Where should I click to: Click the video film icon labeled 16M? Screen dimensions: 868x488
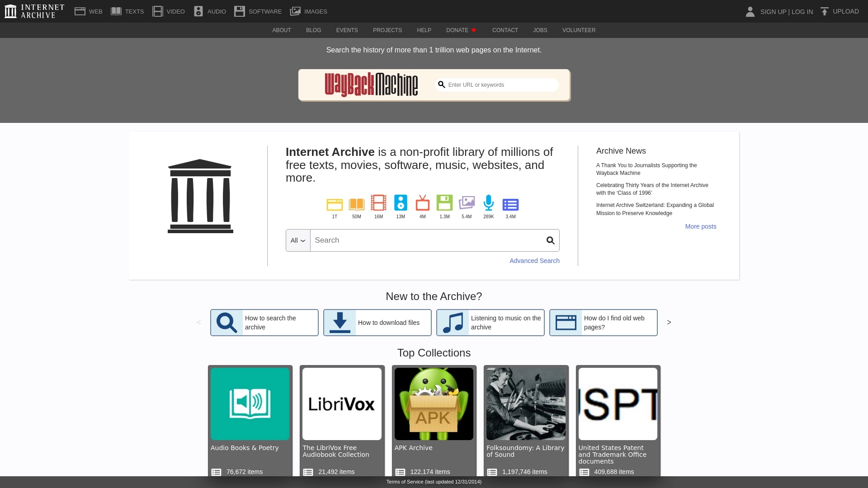click(x=378, y=203)
